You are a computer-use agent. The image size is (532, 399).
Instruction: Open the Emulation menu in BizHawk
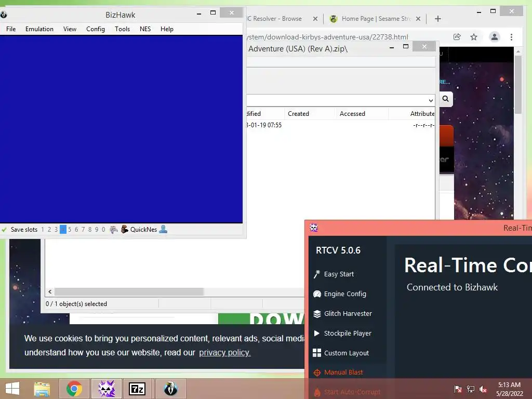(x=39, y=29)
